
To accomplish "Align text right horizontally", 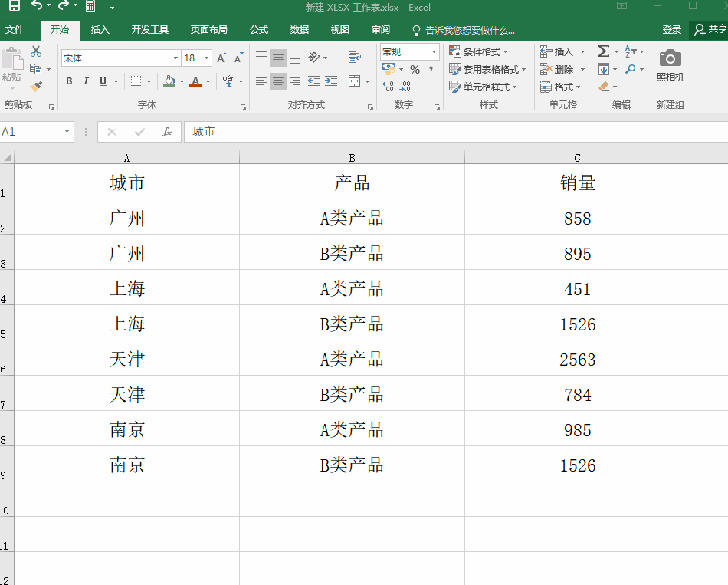I will (x=295, y=81).
